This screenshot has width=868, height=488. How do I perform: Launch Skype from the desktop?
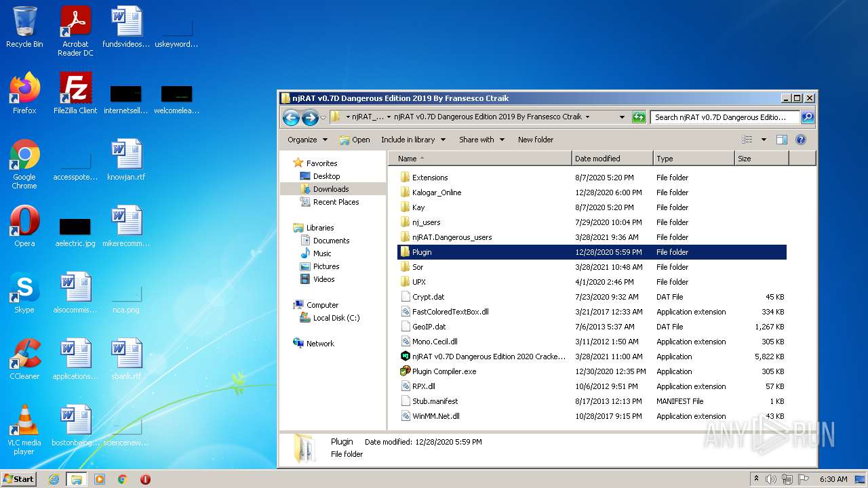(24, 293)
